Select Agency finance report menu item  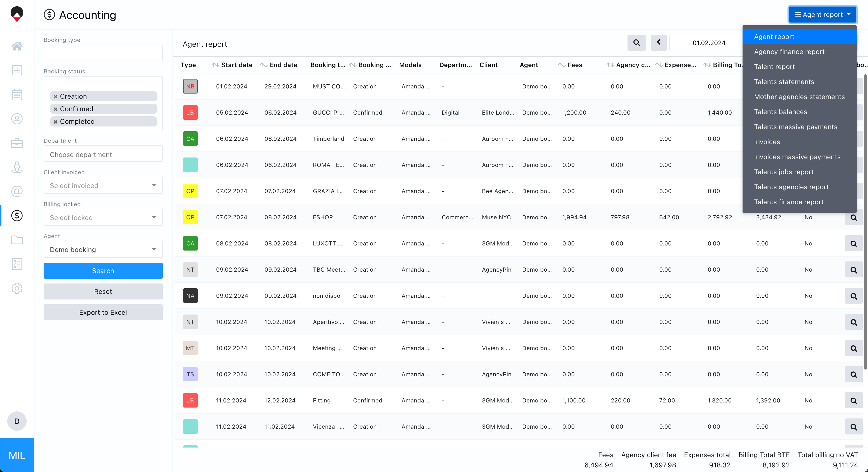point(799,52)
